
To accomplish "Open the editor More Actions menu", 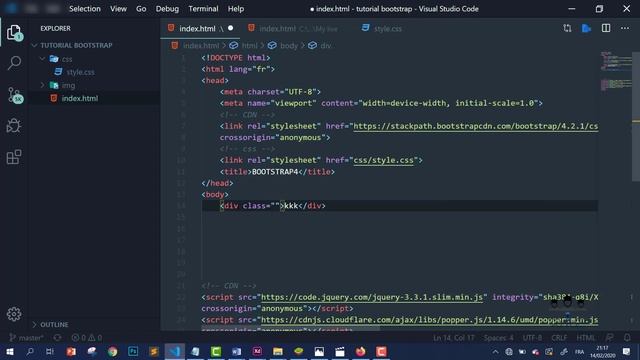I will [x=625, y=28].
